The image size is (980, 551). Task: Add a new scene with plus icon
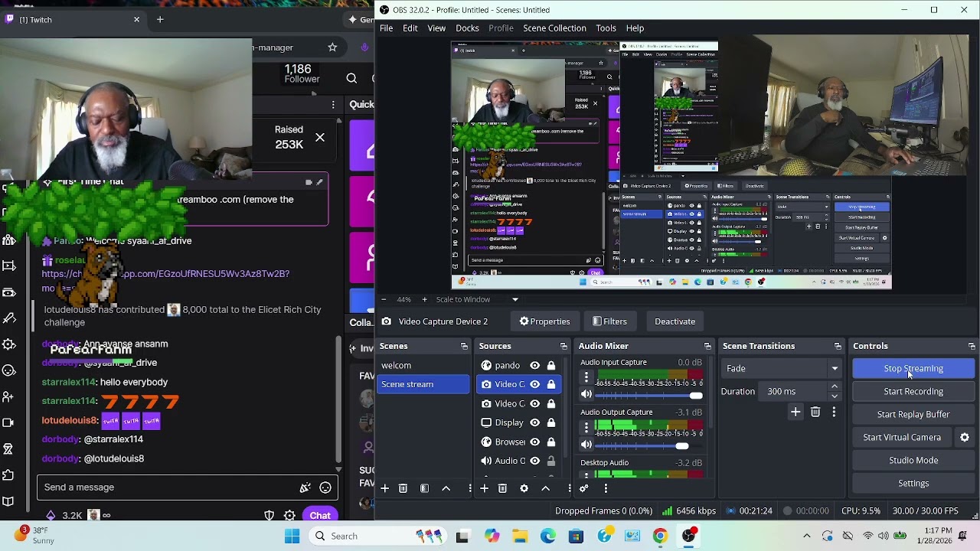tap(385, 488)
